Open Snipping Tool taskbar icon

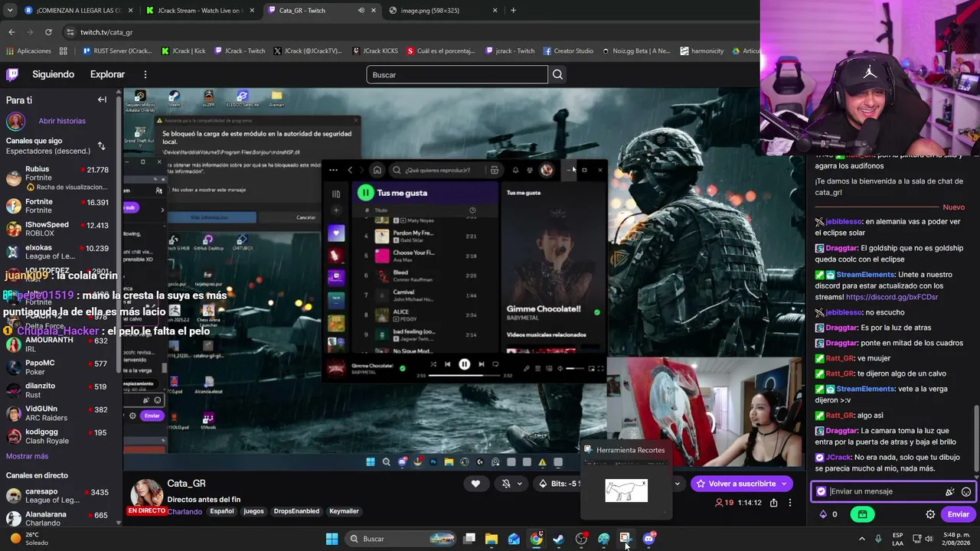coord(626,539)
